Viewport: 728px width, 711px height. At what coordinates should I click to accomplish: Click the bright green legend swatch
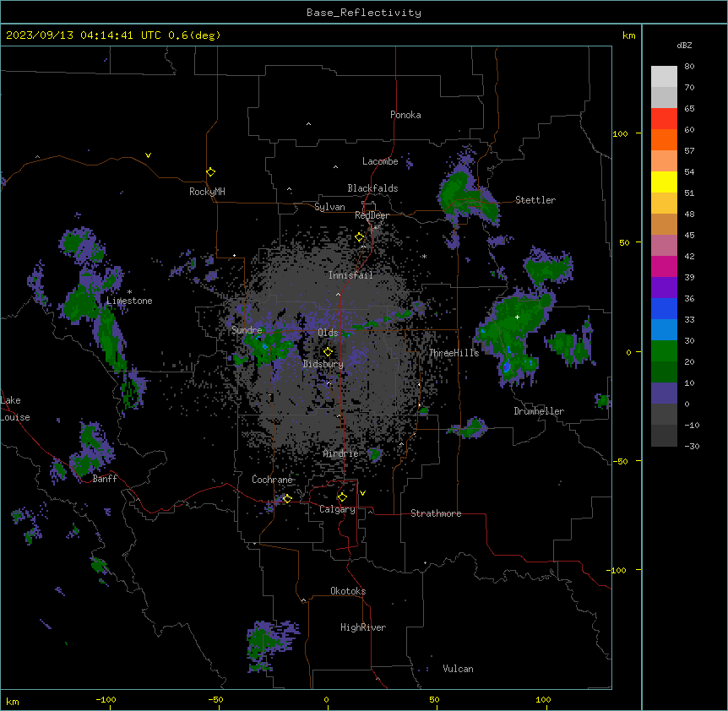click(664, 351)
